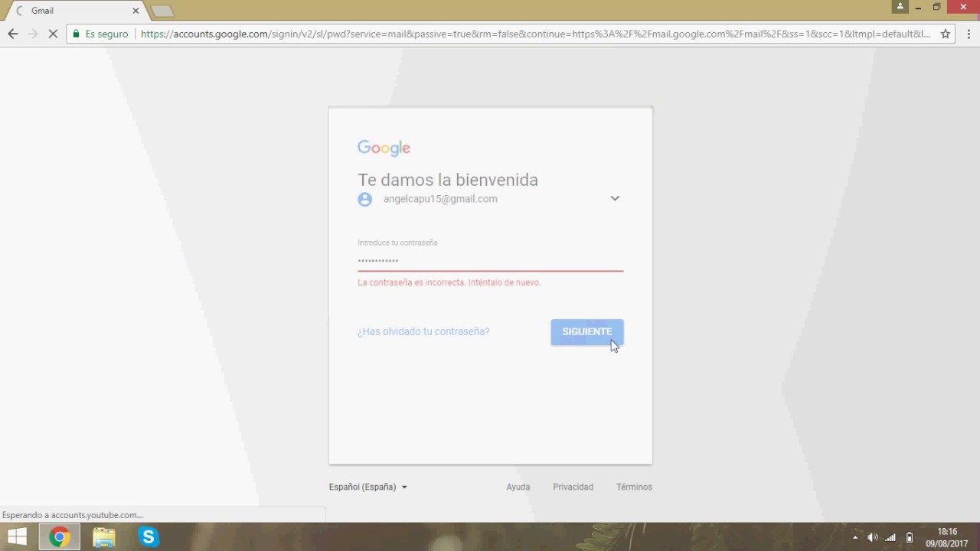This screenshot has height=551, width=980.
Task: Click the bookmark star icon
Action: click(946, 34)
